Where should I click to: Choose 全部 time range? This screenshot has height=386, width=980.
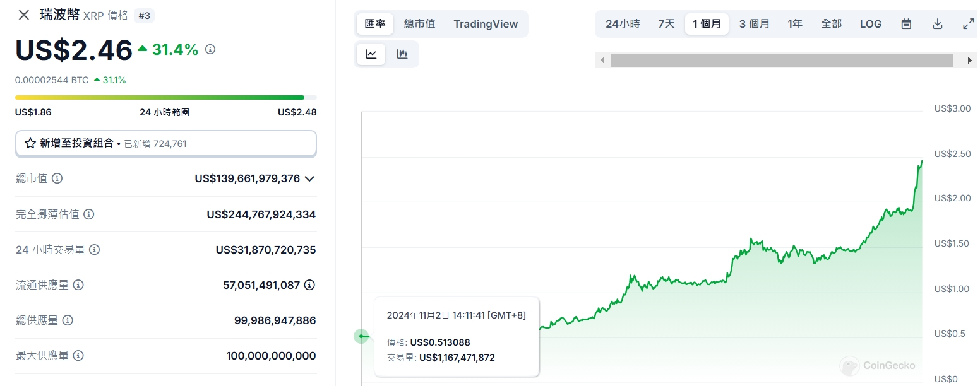(x=832, y=24)
